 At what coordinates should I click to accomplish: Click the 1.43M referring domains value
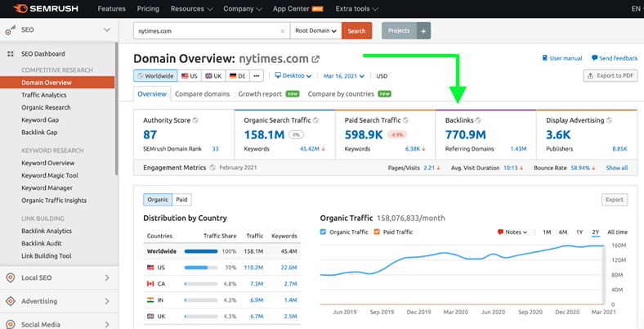518,149
